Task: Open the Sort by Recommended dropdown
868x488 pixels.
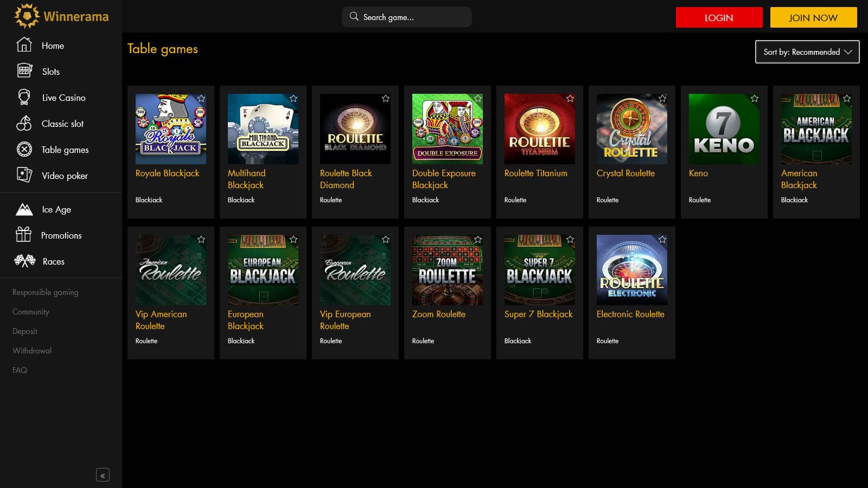Action: (807, 52)
